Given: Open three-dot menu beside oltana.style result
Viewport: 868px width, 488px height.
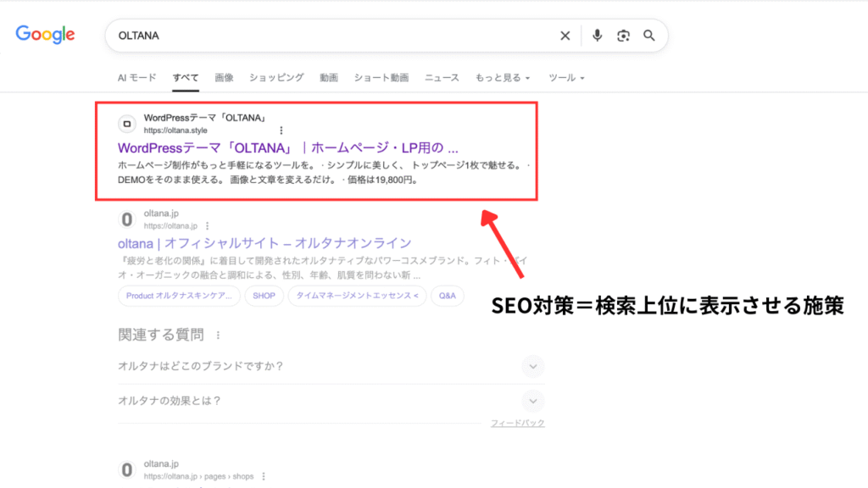Looking at the screenshot, I should click(x=281, y=130).
